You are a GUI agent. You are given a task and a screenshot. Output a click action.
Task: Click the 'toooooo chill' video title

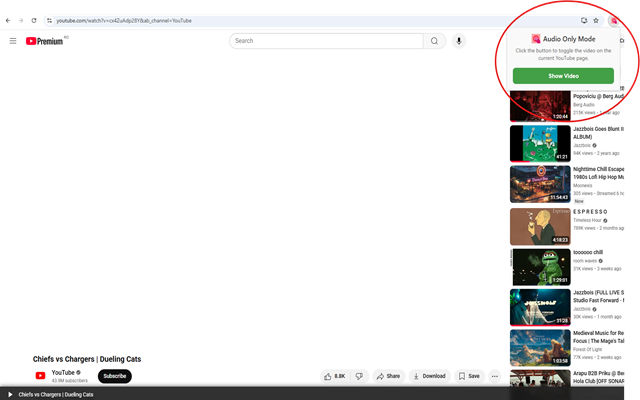point(588,252)
